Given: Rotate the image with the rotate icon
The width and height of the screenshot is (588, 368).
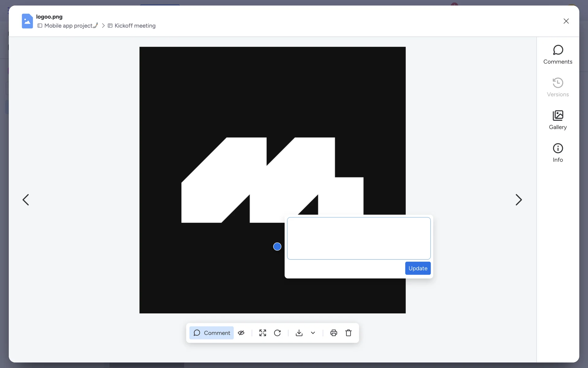Looking at the screenshot, I should 277,333.
